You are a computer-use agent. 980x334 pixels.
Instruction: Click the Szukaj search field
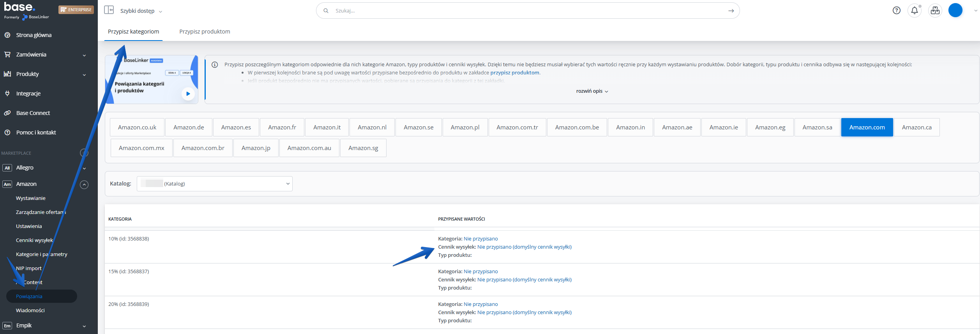click(x=526, y=11)
